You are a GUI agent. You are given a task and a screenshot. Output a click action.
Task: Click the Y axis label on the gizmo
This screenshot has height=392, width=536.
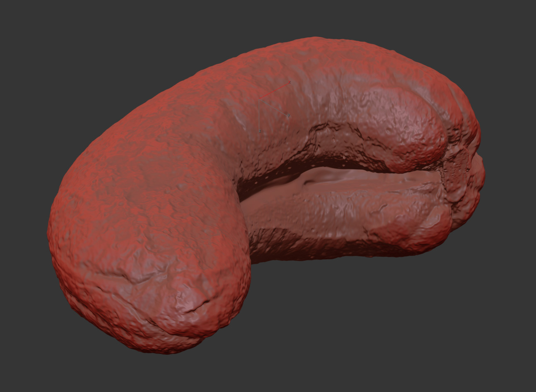[x=289, y=116]
